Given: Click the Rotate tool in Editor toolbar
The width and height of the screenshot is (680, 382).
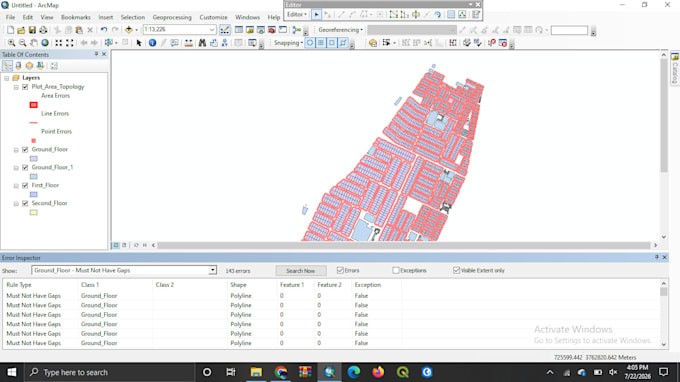Looking at the screenshot, I should 438,15.
